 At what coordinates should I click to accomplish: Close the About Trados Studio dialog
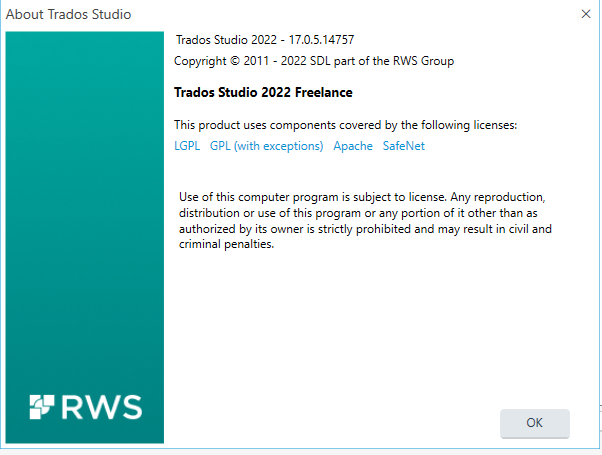586,14
